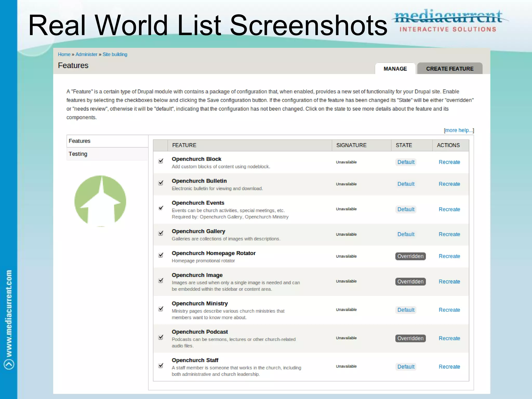This screenshot has width=532, height=399.
Task: Open Overridden state of Openchurch Homepage Rotator
Action: click(x=410, y=256)
